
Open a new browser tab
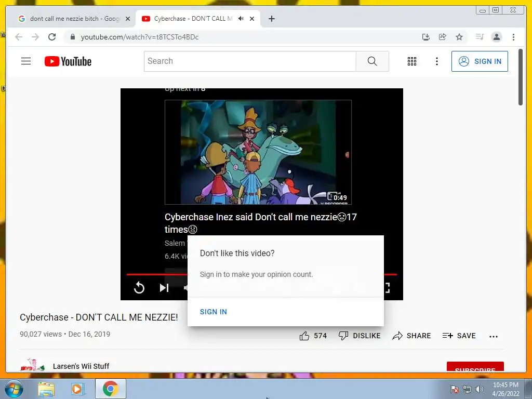coord(271,19)
